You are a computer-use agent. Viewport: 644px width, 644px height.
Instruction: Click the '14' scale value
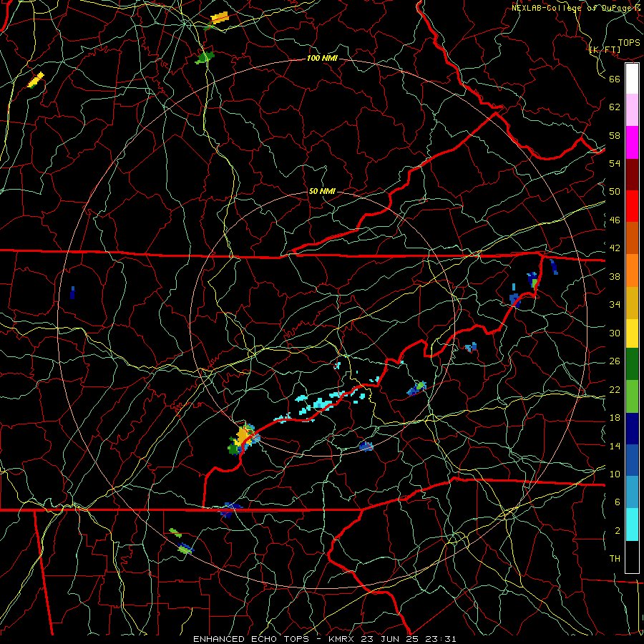(615, 446)
